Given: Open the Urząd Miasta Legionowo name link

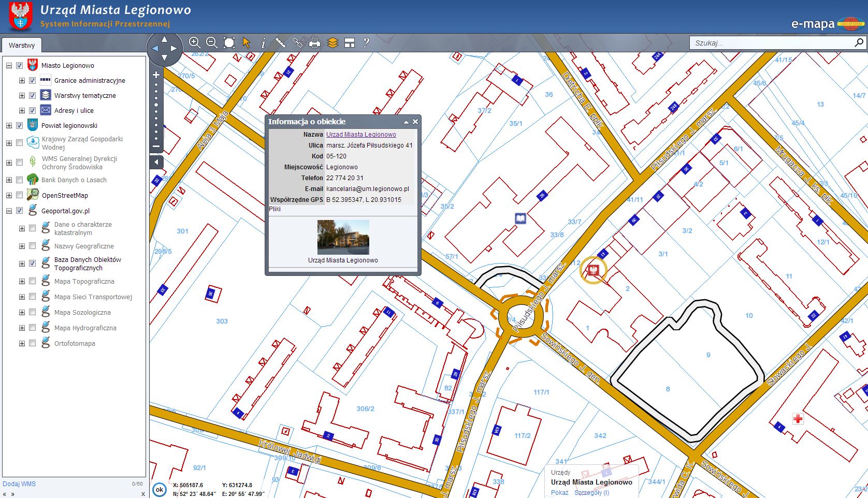Looking at the screenshot, I should tap(361, 135).
